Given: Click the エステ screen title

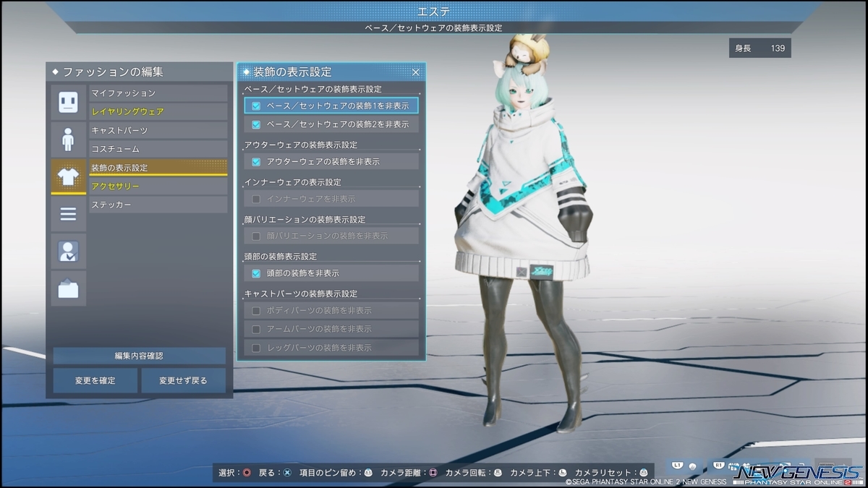Looking at the screenshot, I should coord(434,12).
